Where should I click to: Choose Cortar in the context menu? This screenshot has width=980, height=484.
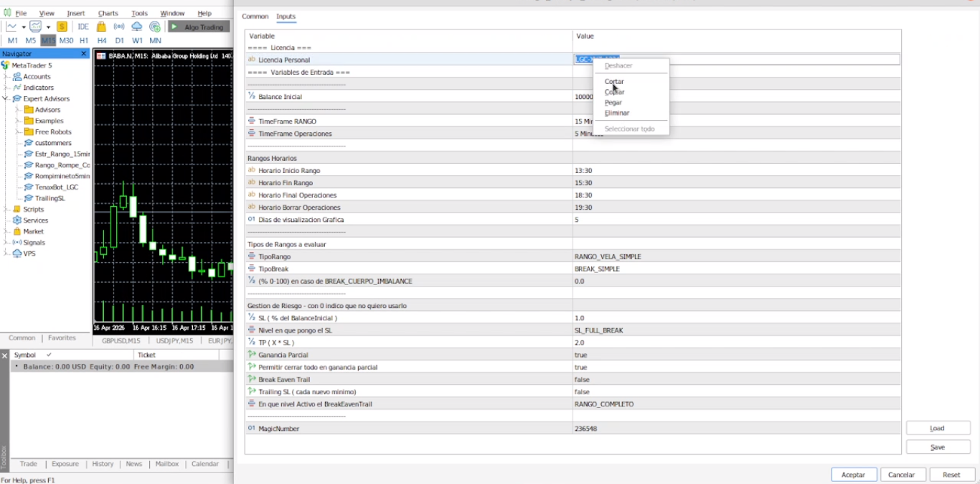point(614,81)
